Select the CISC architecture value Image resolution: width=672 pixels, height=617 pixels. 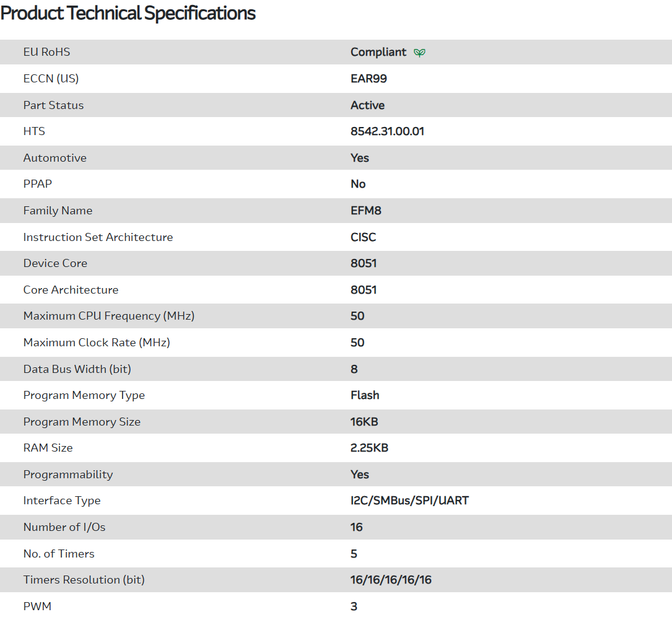(x=363, y=237)
